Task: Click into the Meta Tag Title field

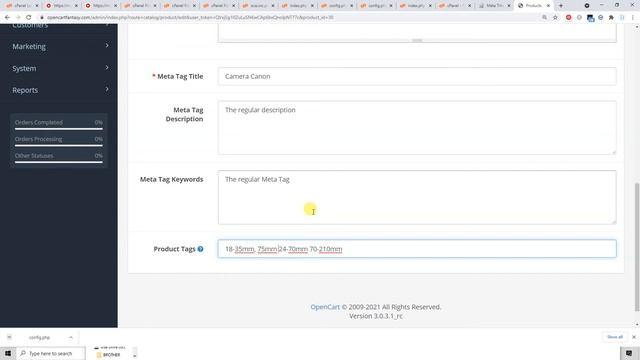Action: click(x=417, y=76)
